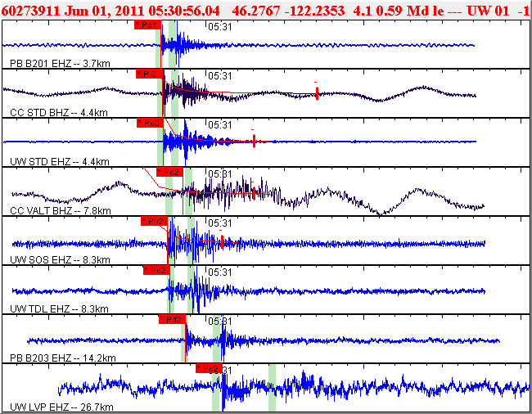This screenshot has width=532, height=414.
Task: Click the 05:31 time label in UW TDL panel
Action: tap(220, 272)
